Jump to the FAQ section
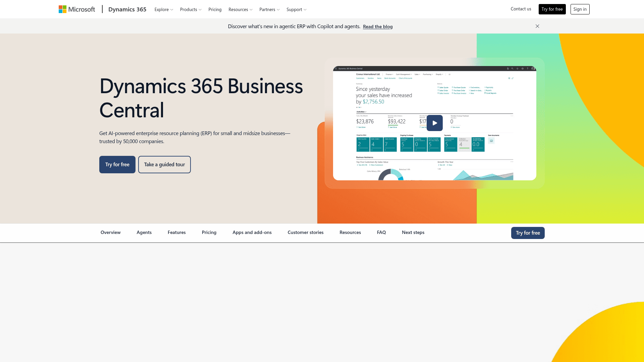This screenshot has width=644, height=362. tap(381, 233)
